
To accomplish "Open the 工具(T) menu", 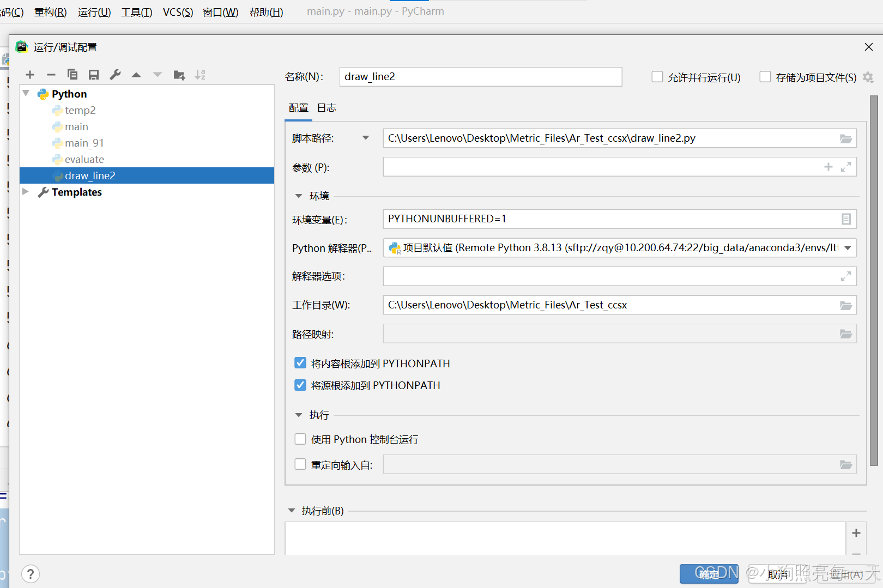I will (x=136, y=12).
